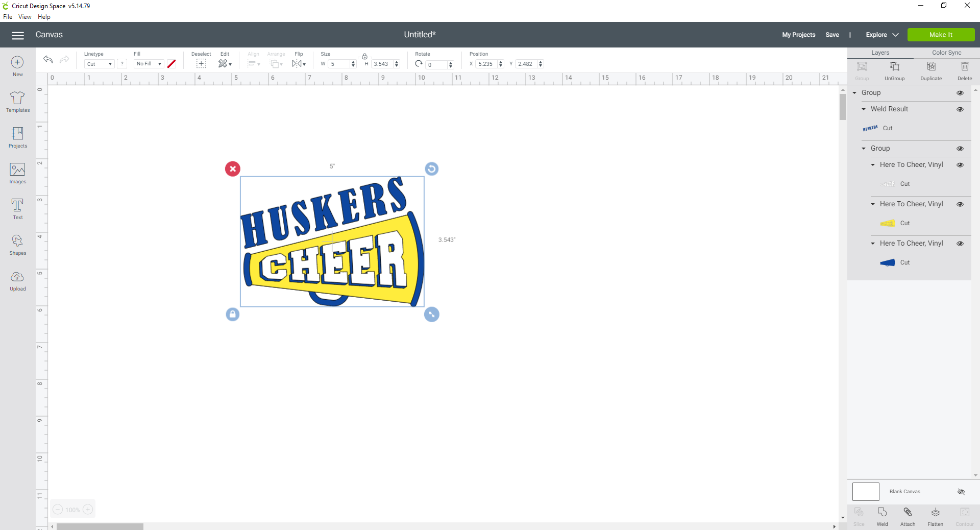The width and height of the screenshot is (980, 530).
Task: Open the Shapes panel
Action: (17, 245)
